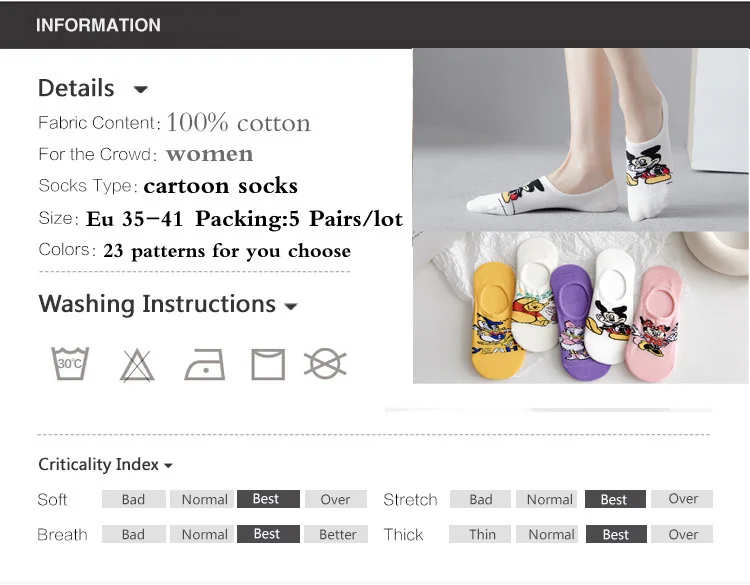Select Over in the Stretch row

682,499
